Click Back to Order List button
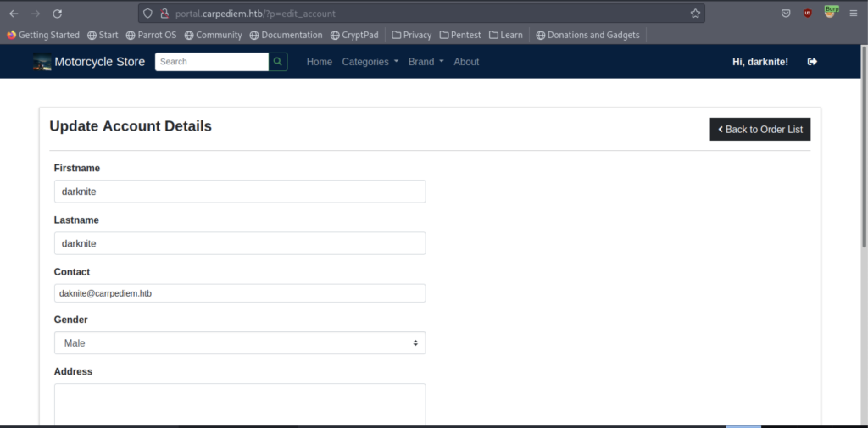Viewport: 868px width, 428px height. [x=759, y=130]
